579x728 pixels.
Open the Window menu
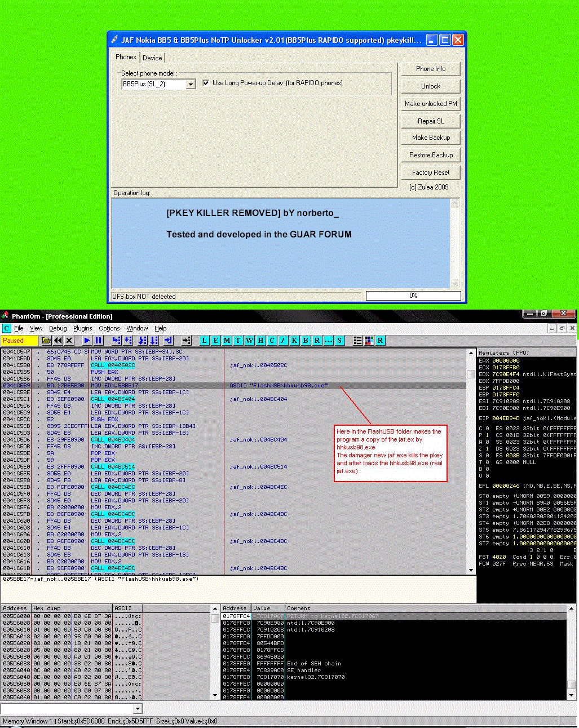pos(137,328)
